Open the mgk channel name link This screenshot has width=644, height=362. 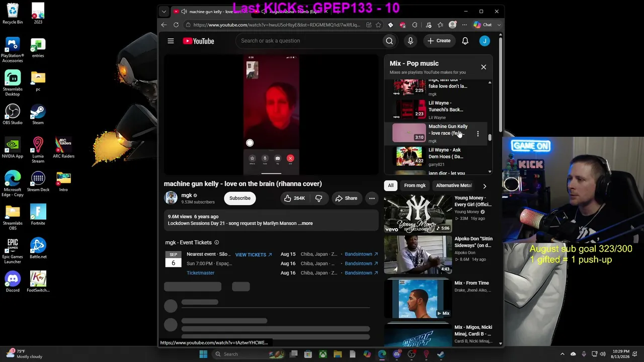pos(187,195)
